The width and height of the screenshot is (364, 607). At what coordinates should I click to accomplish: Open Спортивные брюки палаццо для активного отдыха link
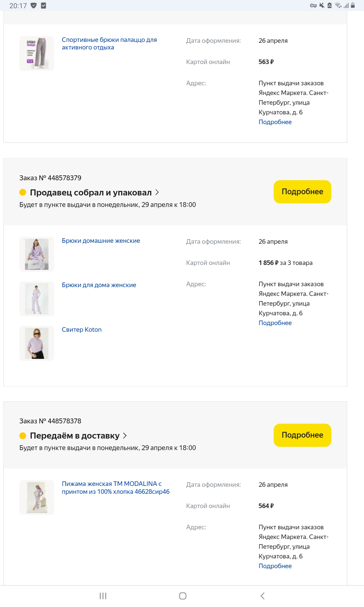point(109,44)
